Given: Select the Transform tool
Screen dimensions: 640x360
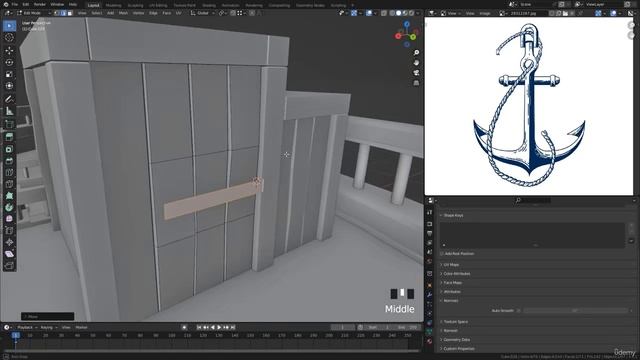Looking at the screenshot, I should click(x=9, y=86).
